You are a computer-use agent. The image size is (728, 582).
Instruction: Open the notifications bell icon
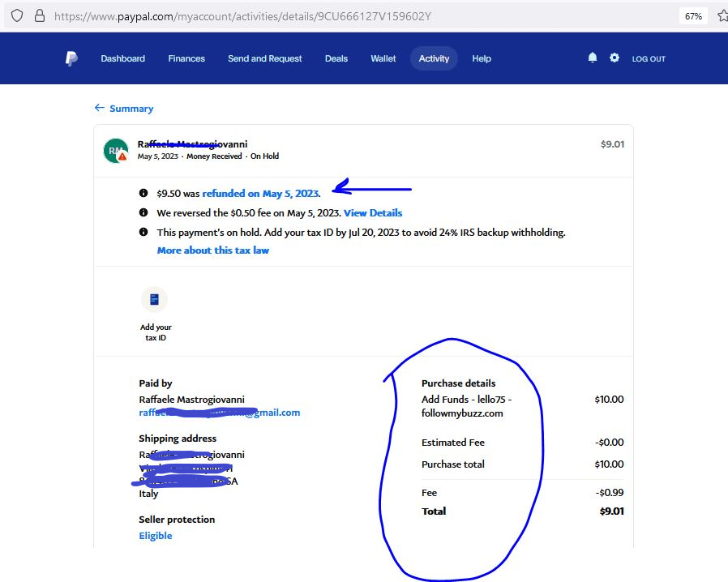(x=593, y=58)
